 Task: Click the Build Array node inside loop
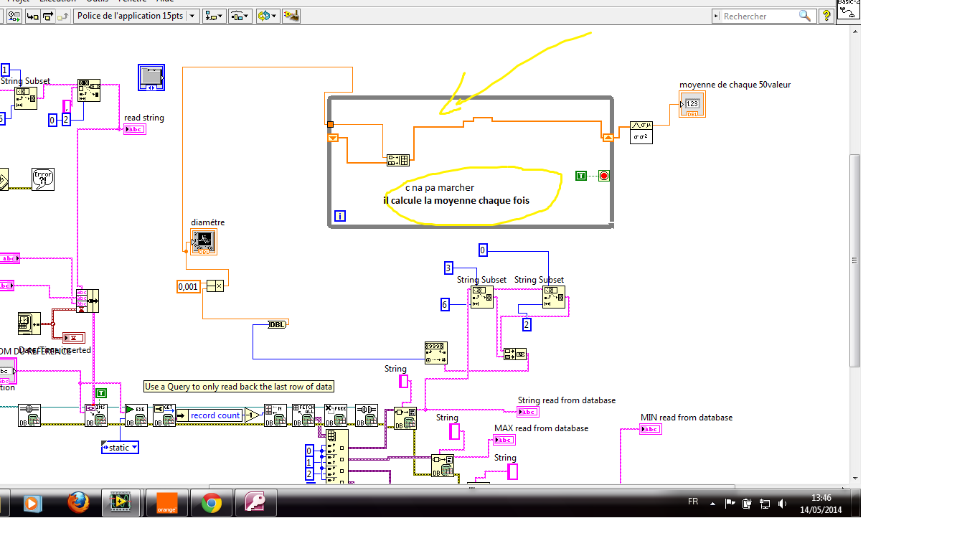[x=397, y=160]
